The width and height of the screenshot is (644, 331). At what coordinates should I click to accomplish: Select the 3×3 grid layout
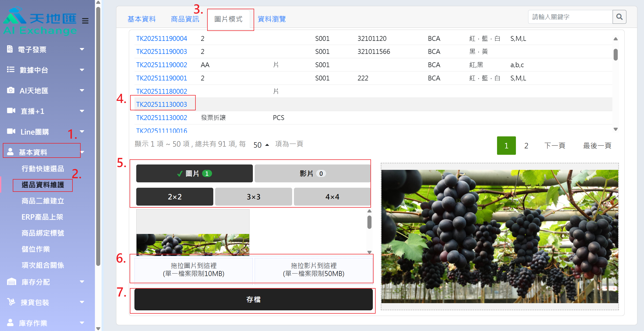click(253, 197)
